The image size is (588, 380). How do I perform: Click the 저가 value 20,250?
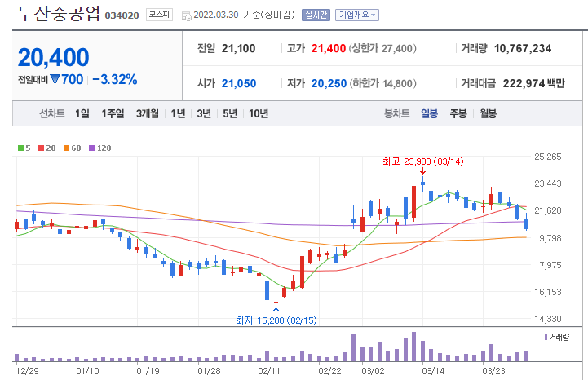tap(329, 83)
